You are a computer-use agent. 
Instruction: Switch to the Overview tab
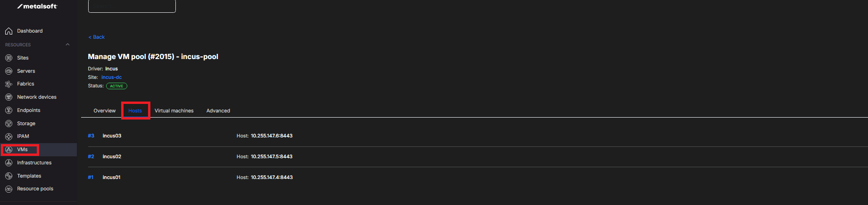[x=104, y=111]
